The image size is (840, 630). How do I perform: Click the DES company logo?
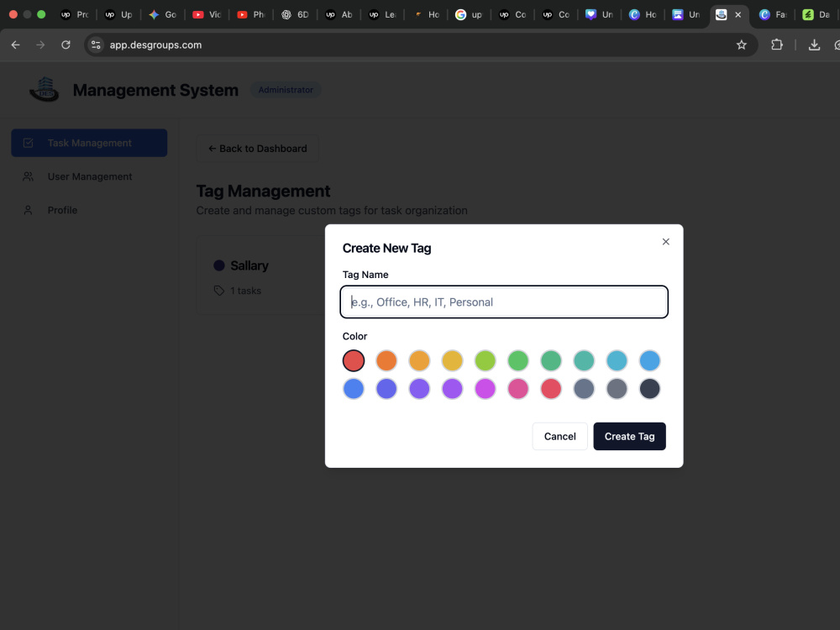(x=45, y=90)
